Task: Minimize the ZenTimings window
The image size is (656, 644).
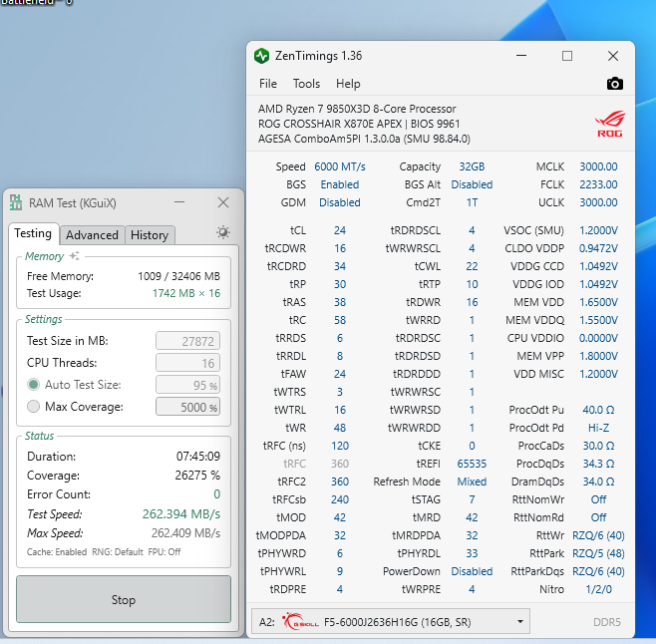Action: point(521,56)
